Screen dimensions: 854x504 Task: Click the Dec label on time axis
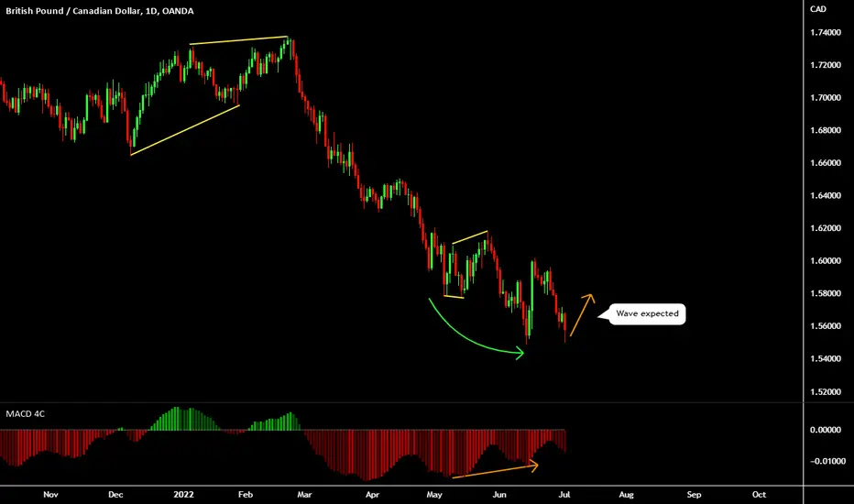coord(115,495)
